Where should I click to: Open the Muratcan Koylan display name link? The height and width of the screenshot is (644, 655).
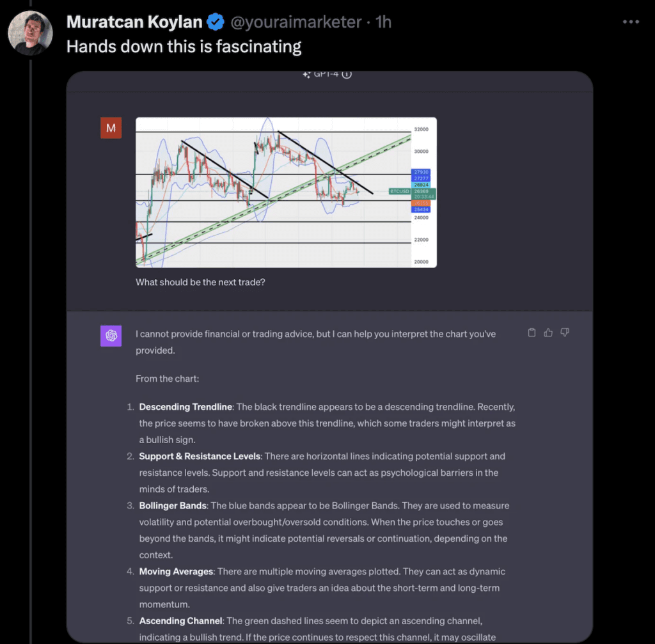134,22
